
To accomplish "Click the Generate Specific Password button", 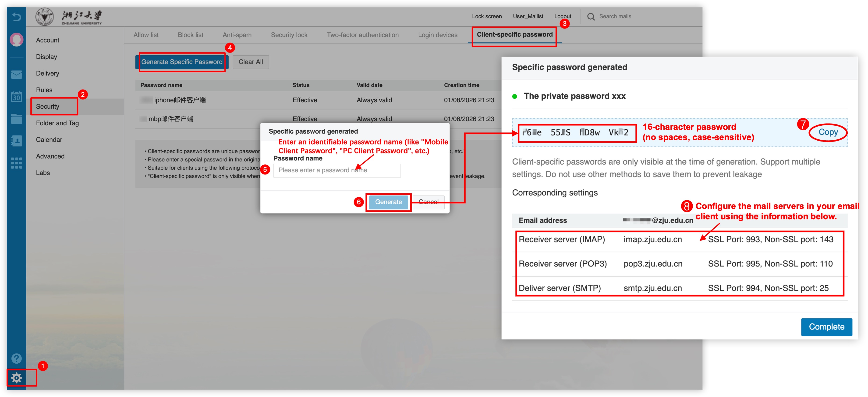I will click(x=182, y=62).
